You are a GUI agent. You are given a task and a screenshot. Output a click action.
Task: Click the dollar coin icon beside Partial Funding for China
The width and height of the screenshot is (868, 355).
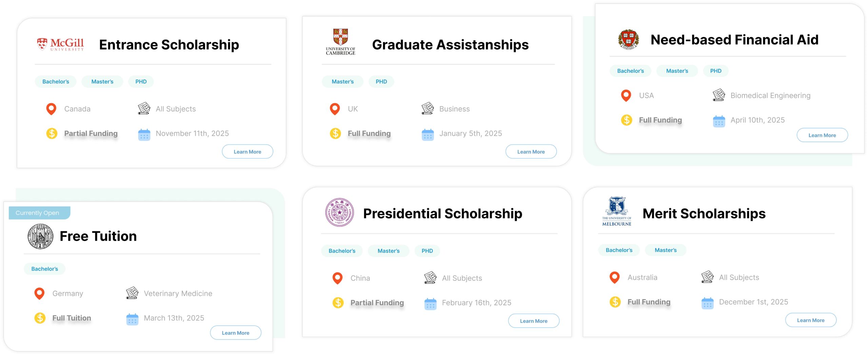tap(338, 302)
